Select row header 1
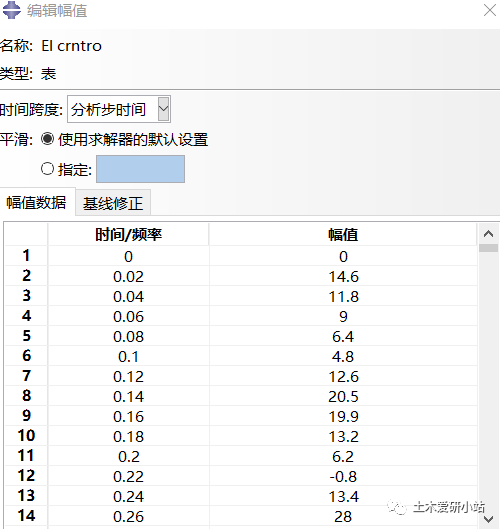Screen dimensions: 500x529 [x=26, y=256]
